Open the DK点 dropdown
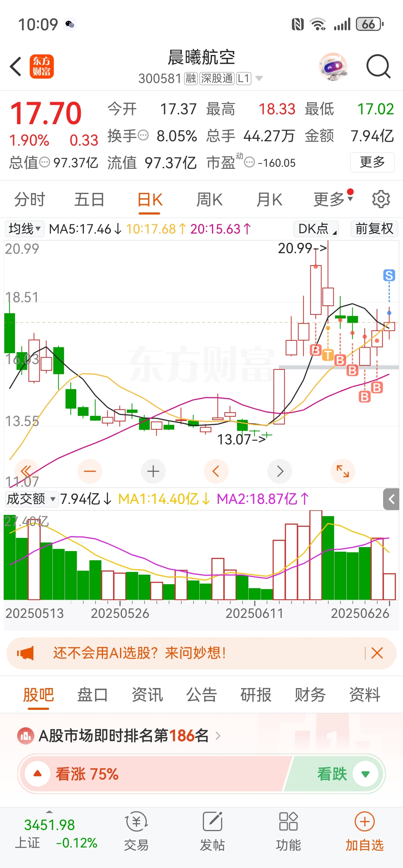 (316, 229)
